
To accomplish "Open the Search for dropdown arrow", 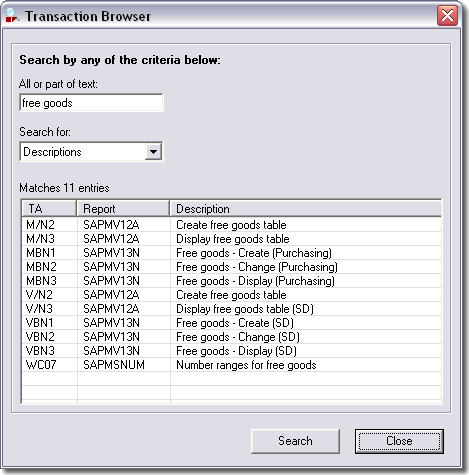I will click(x=153, y=152).
